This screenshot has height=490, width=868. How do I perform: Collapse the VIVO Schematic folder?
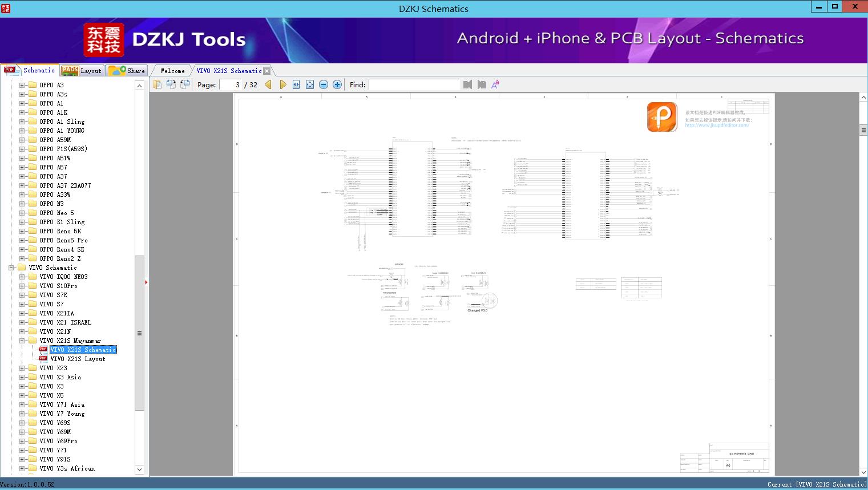coord(11,268)
